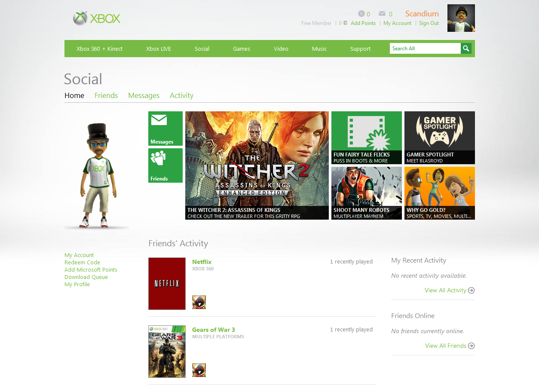Open the Games menu
Image resolution: width=539 pixels, height=392 pixels.
(242, 49)
